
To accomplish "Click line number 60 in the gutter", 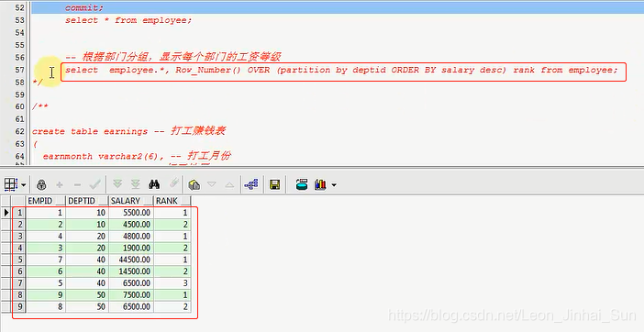I will point(19,106).
